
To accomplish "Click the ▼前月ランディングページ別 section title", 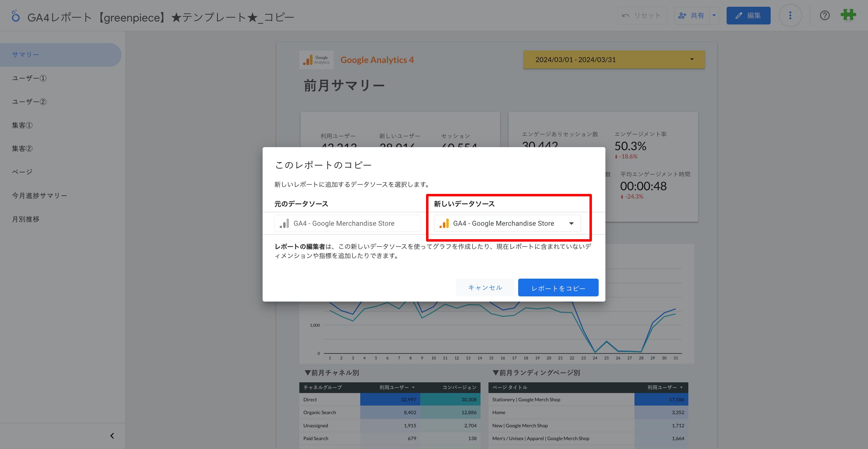I will tap(536, 373).
